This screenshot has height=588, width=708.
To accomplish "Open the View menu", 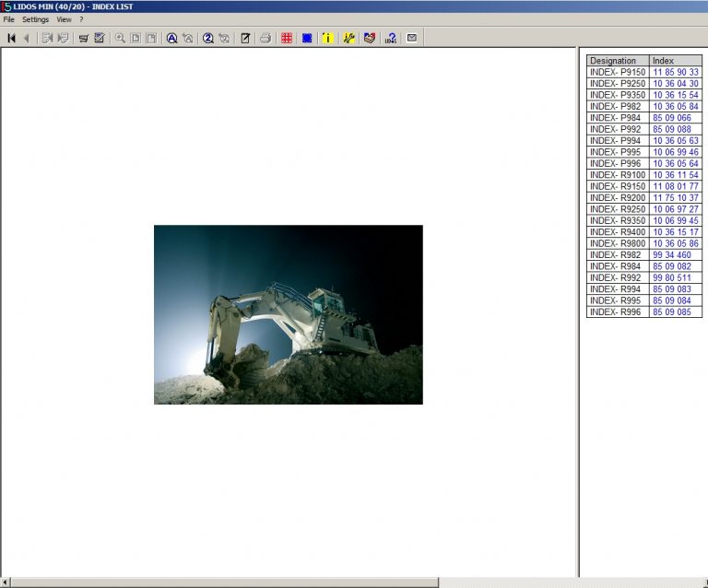I will click(64, 19).
